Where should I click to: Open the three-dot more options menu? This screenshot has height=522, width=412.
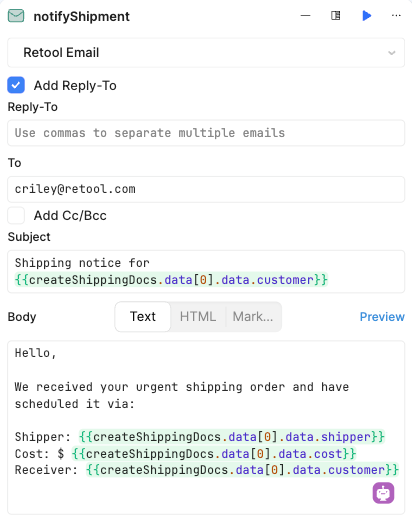[x=396, y=16]
